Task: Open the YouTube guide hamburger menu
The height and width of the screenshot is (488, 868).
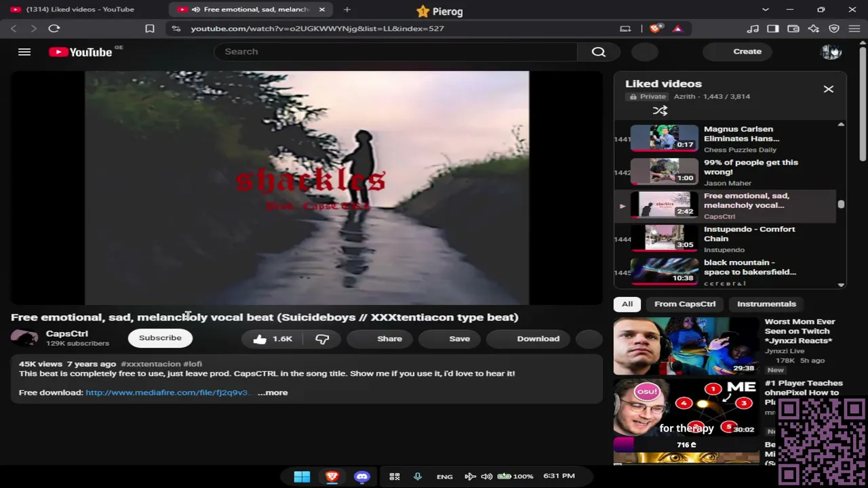Action: pyautogui.click(x=24, y=52)
